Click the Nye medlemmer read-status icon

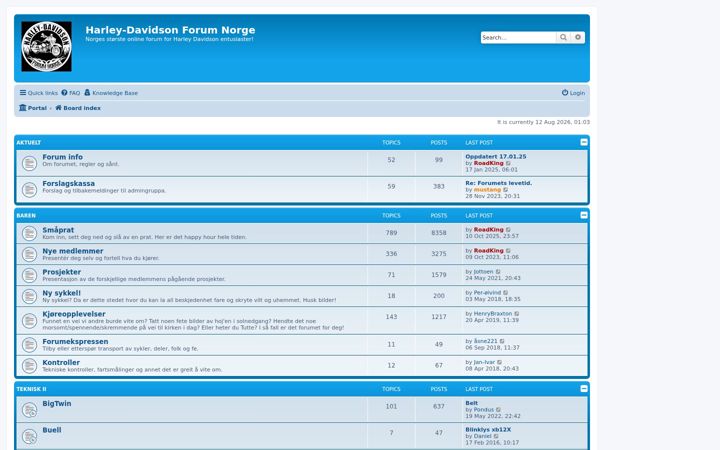[29, 254]
